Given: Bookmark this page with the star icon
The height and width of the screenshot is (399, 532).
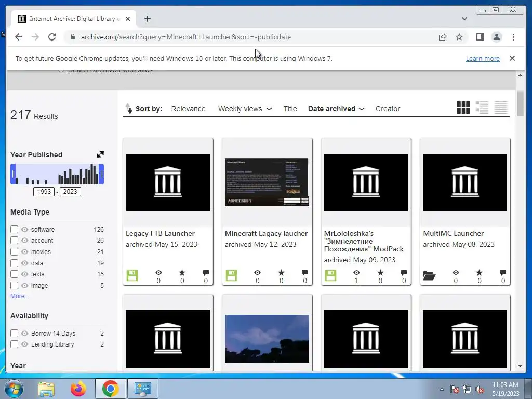Looking at the screenshot, I should coord(459,37).
